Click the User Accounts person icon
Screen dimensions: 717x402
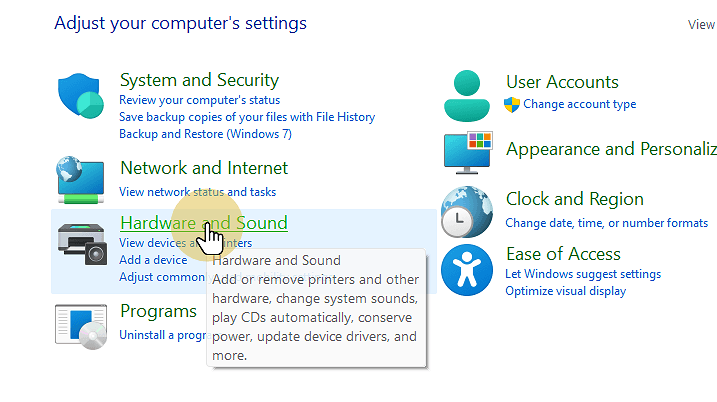(467, 94)
